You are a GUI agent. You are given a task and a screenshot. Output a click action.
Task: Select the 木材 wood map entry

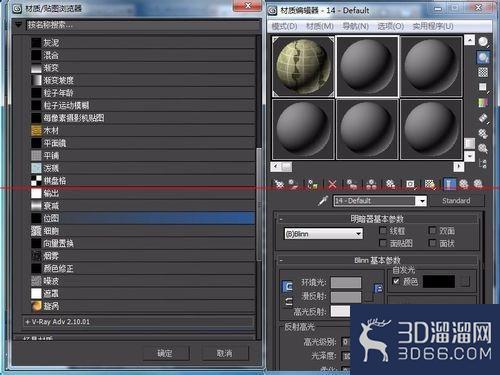click(x=143, y=130)
